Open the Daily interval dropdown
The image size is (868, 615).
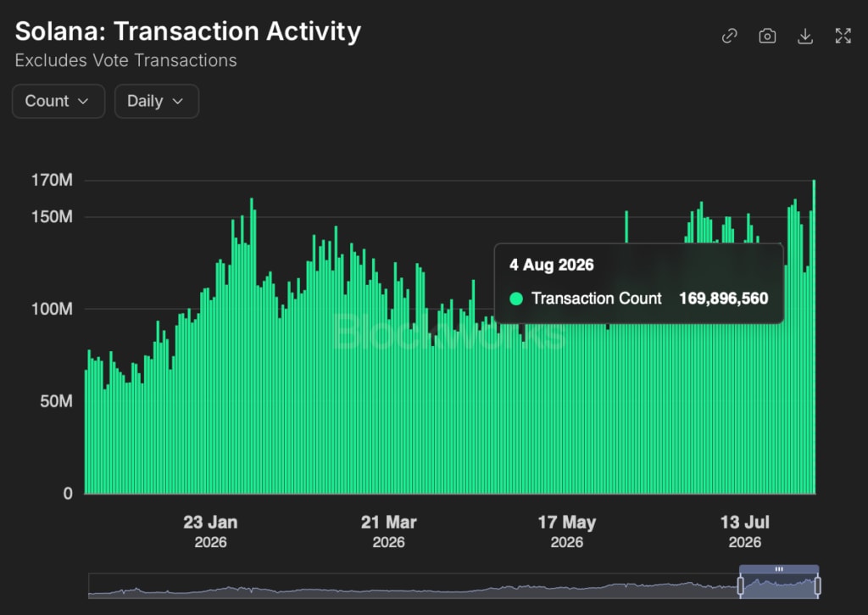coord(157,101)
